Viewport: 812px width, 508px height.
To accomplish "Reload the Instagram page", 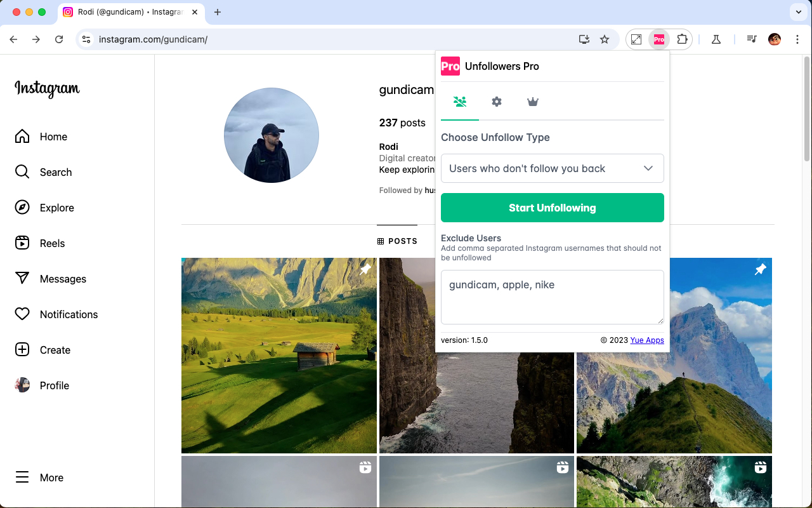I will (59, 39).
